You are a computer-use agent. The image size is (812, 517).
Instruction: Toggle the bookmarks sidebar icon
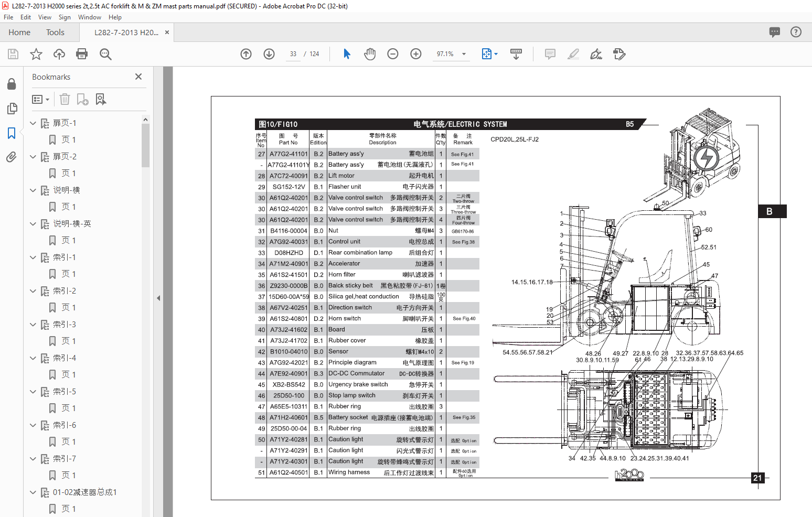pyautogui.click(x=12, y=133)
